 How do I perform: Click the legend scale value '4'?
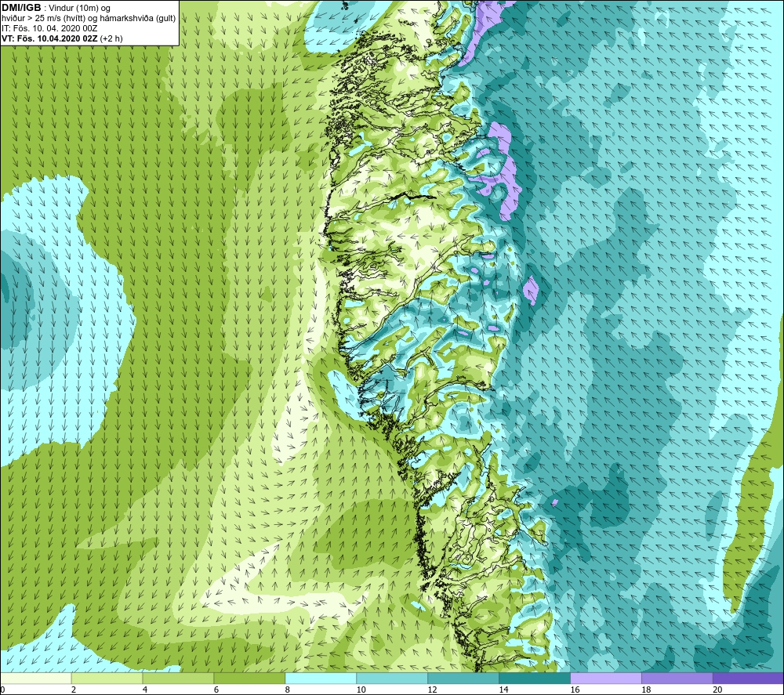coord(145,690)
